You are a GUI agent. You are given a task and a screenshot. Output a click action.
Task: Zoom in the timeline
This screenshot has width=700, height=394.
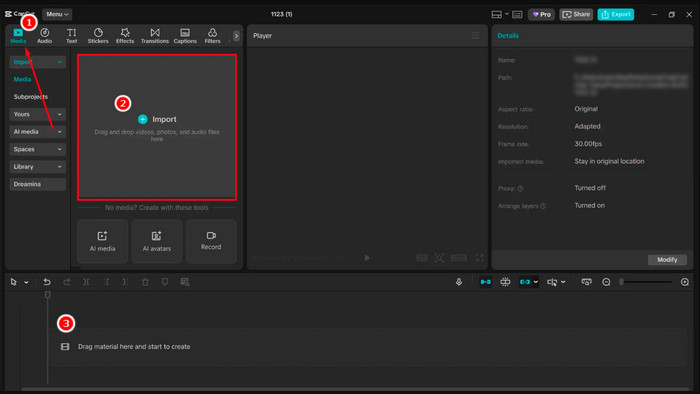[x=685, y=282]
